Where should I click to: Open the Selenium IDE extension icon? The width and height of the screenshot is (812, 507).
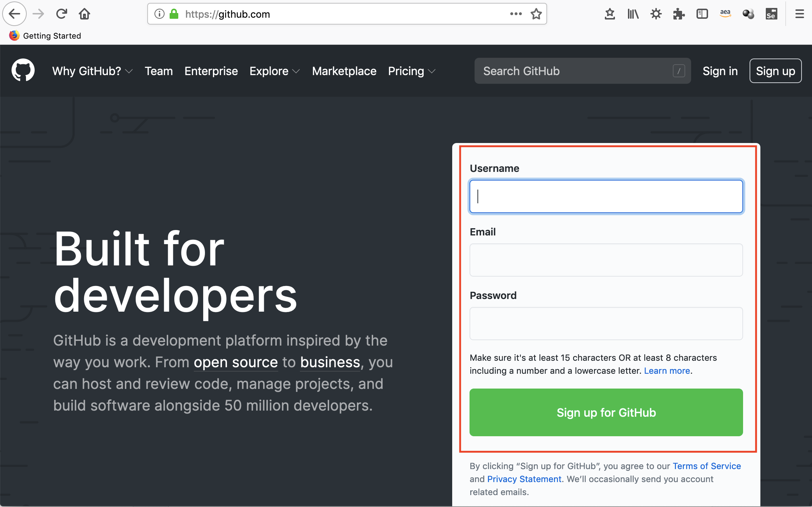[x=771, y=14]
